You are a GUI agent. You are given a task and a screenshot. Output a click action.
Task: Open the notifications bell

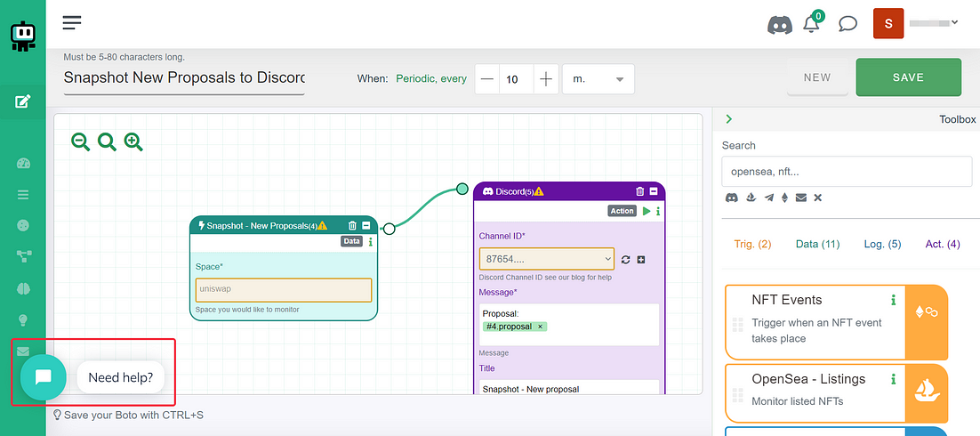coord(812,24)
